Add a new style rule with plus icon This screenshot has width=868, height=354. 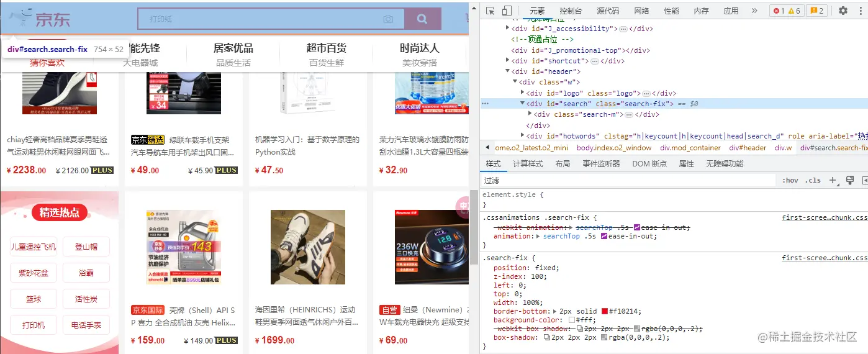[x=833, y=180]
